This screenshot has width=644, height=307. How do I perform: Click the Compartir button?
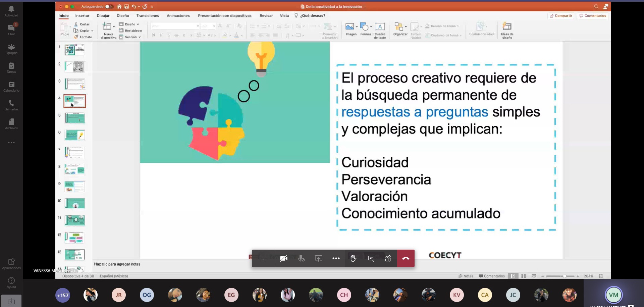pyautogui.click(x=561, y=16)
